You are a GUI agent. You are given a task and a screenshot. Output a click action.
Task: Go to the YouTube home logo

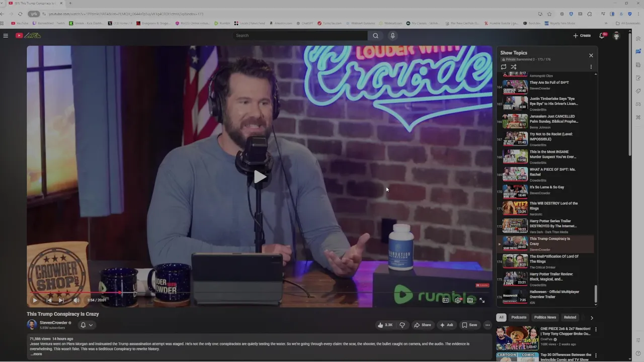tap(28, 36)
